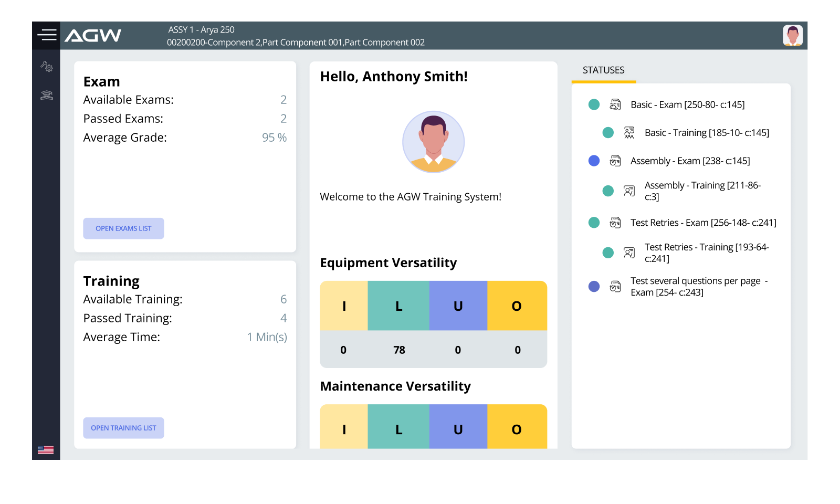Open the hamburger navigation menu

[47, 35]
